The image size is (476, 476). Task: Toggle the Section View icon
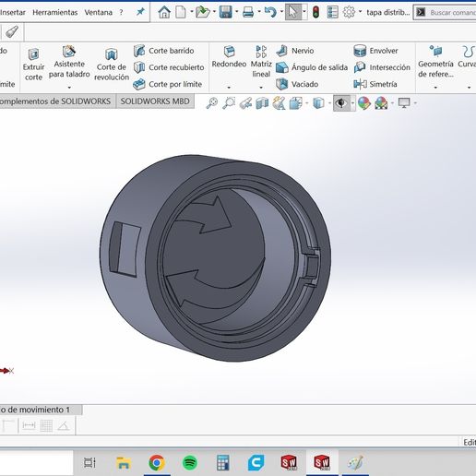262,103
